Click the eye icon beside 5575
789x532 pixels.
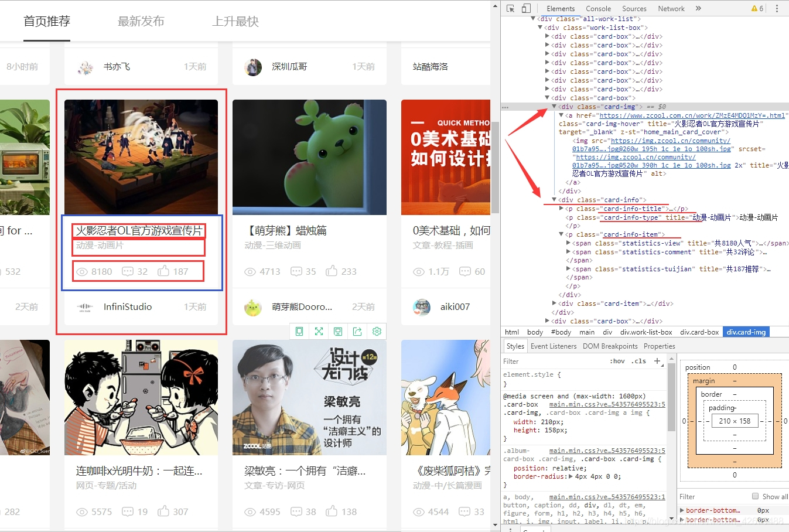(82, 512)
